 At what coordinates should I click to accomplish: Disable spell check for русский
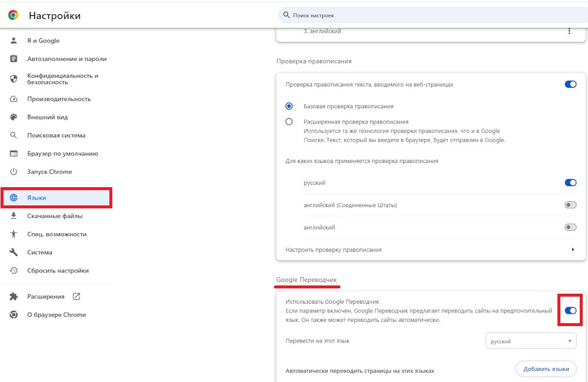(x=570, y=182)
